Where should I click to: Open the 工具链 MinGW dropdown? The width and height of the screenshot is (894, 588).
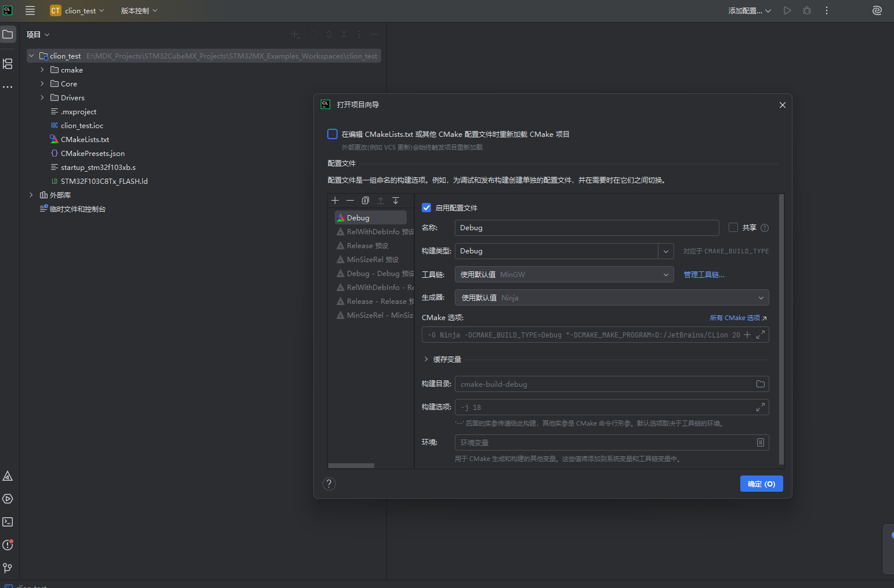[564, 274]
